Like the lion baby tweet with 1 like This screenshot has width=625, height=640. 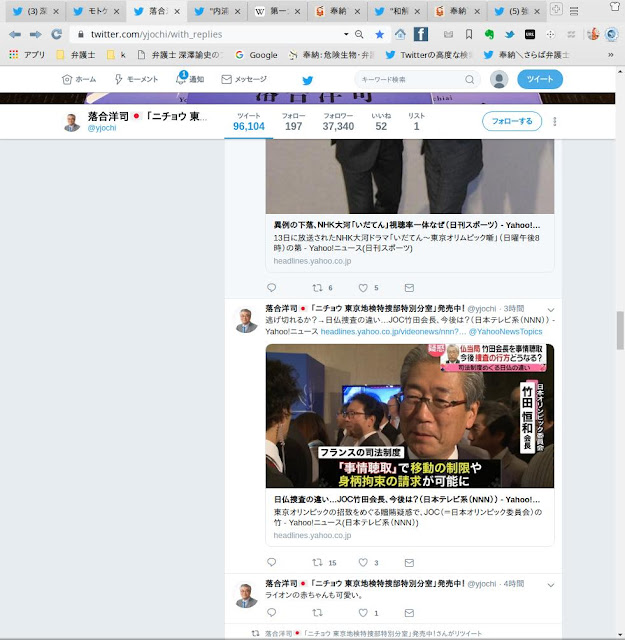[363, 613]
